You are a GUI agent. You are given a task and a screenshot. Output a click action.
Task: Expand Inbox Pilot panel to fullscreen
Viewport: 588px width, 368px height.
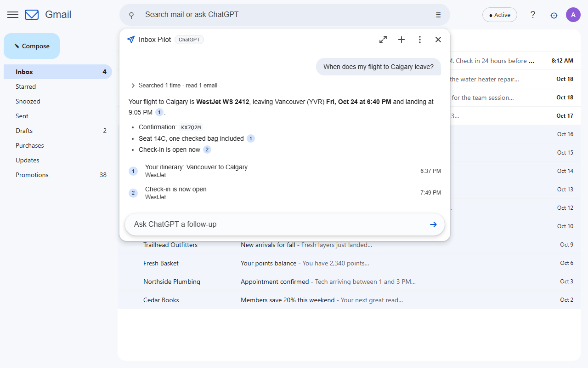(383, 40)
